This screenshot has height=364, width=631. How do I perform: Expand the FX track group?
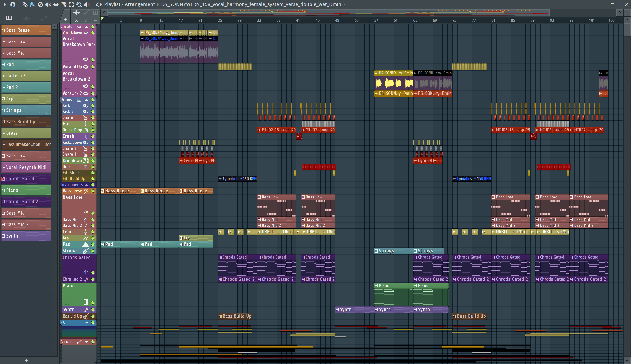87,323
